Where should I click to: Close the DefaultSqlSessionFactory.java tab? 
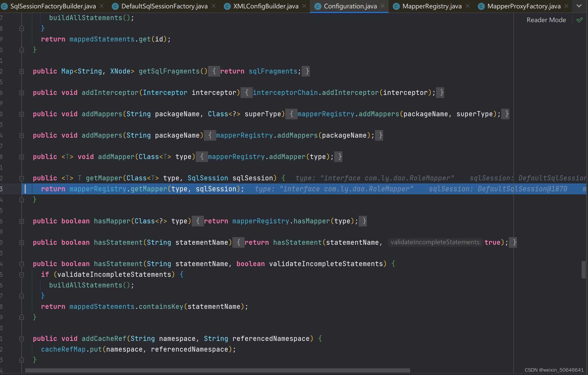click(x=214, y=6)
